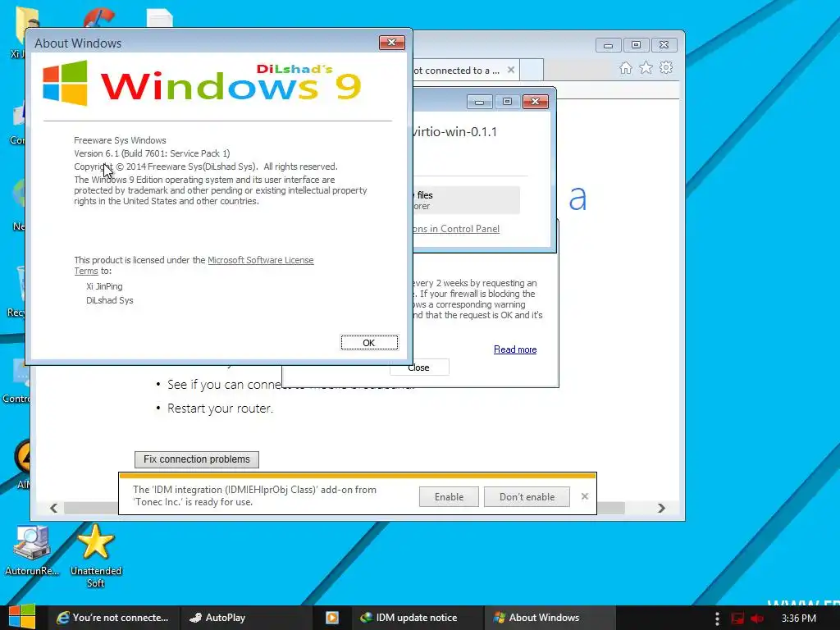Image resolution: width=840 pixels, height=630 pixels.
Task: Close the AutoPlay virtio-win window
Action: pyautogui.click(x=535, y=102)
